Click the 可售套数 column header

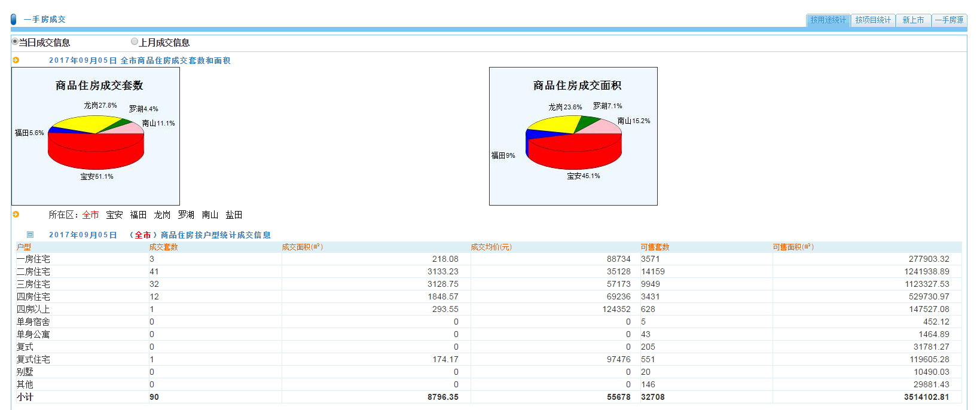655,247
